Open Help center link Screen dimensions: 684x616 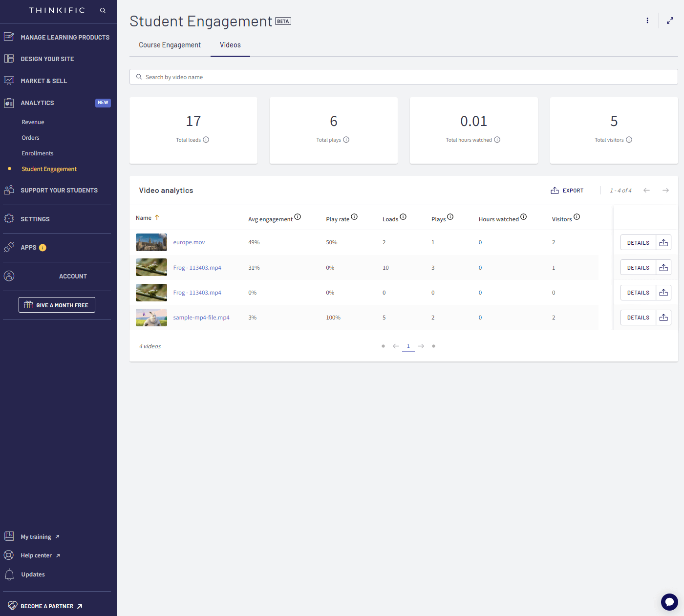coord(41,555)
